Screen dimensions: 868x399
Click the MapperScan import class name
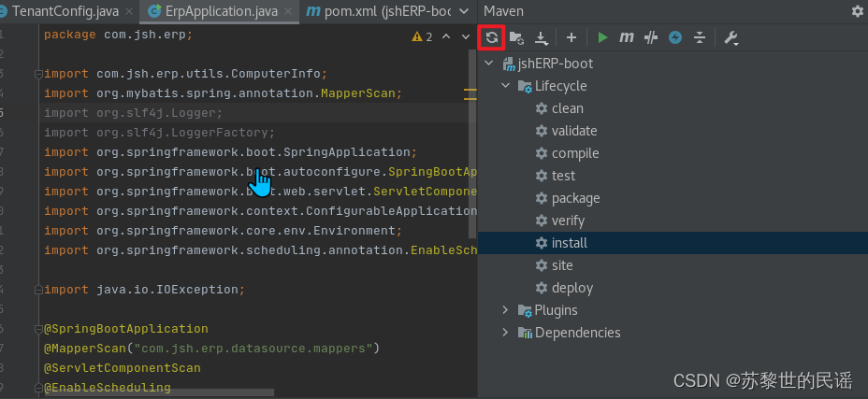358,93
